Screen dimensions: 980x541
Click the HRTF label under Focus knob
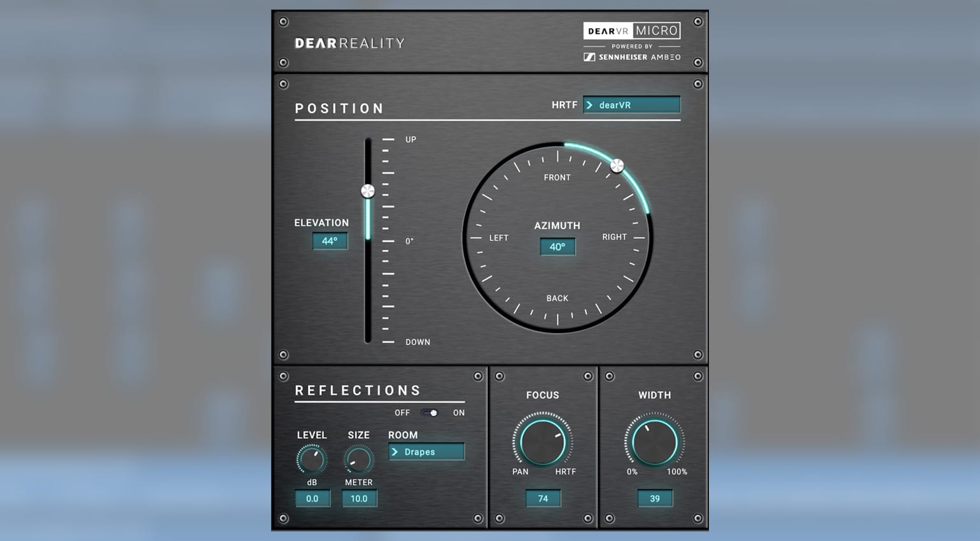(x=566, y=472)
